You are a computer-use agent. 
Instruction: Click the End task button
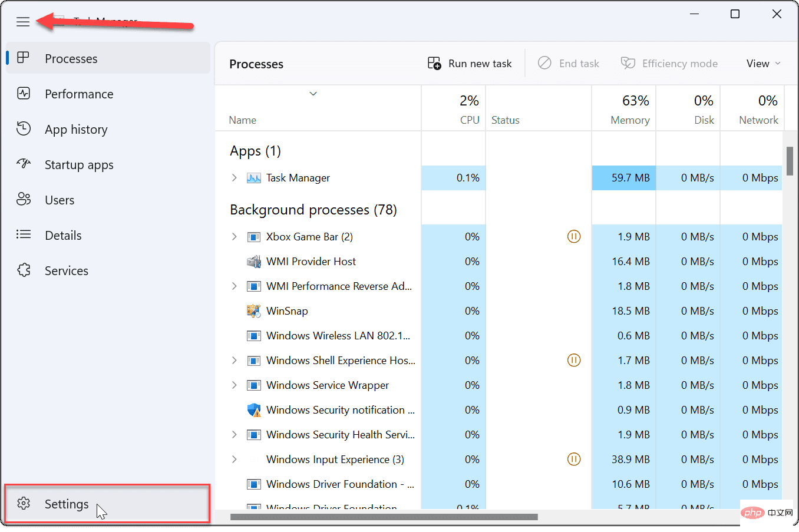[x=569, y=63]
